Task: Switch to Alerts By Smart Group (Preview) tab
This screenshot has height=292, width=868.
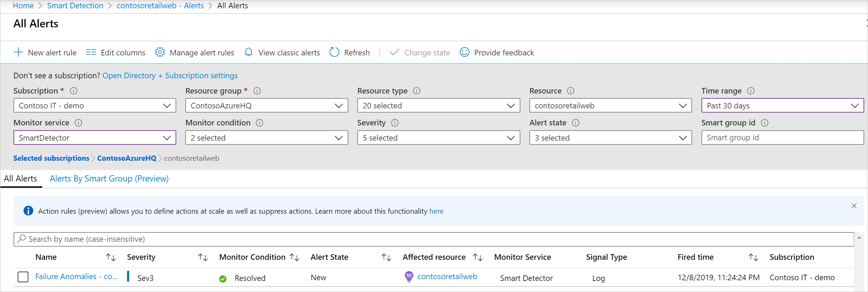Action: coord(109,179)
